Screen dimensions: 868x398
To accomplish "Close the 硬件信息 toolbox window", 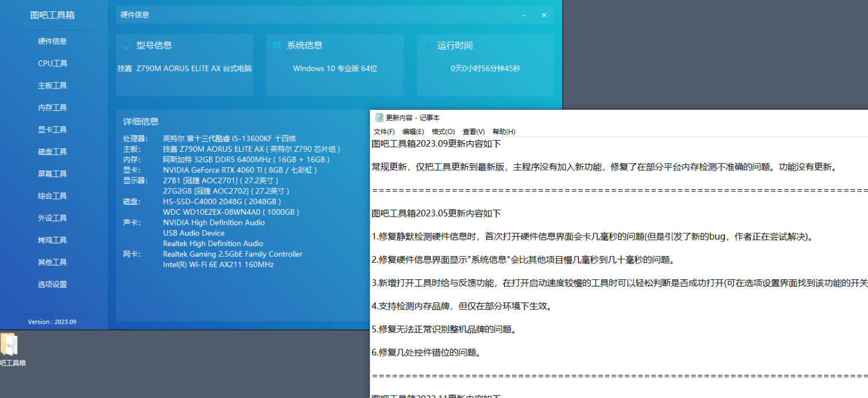I will tap(544, 15).
